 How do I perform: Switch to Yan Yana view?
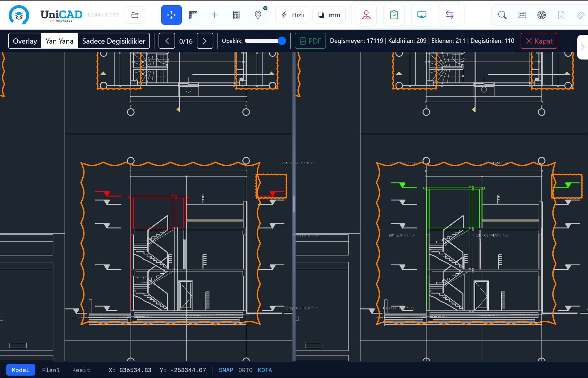tap(59, 41)
